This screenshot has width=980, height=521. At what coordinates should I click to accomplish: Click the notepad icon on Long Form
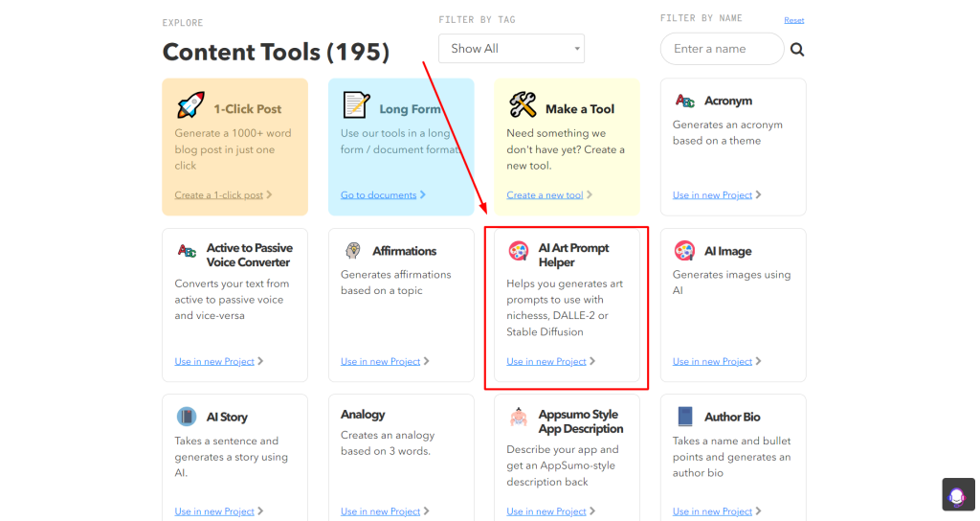(356, 105)
